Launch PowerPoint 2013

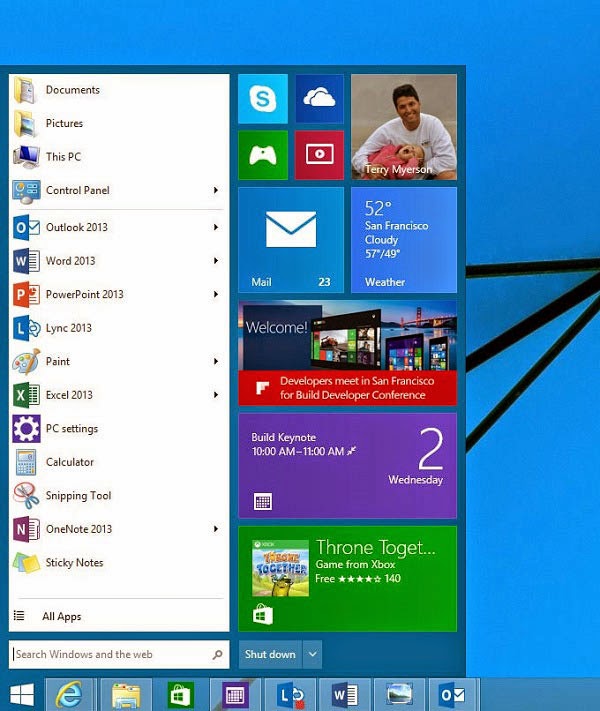point(119,294)
